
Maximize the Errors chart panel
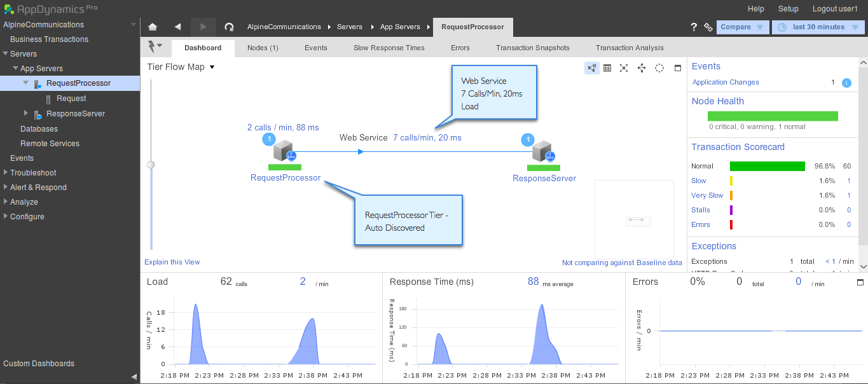861,282
